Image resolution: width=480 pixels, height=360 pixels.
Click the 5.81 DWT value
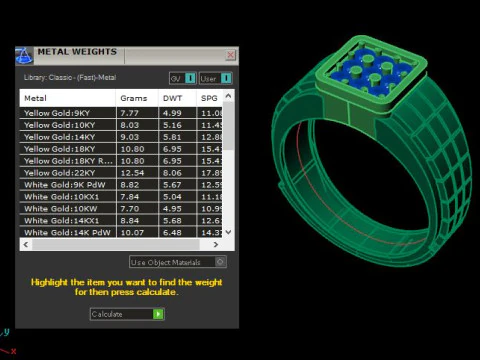pos(172,137)
